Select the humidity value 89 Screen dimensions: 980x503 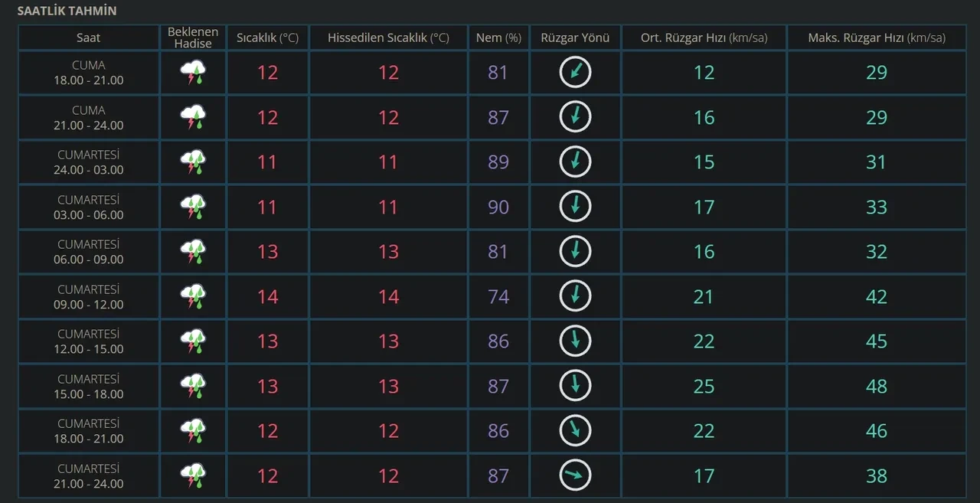point(498,162)
